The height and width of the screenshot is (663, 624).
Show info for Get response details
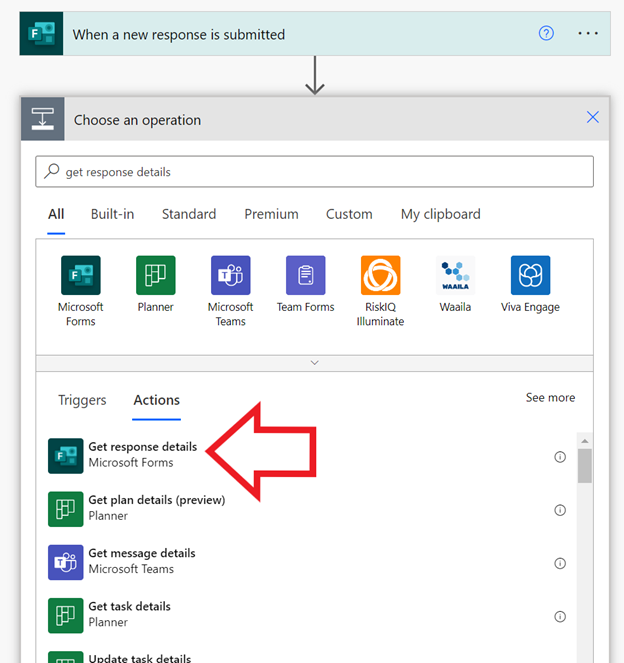pyautogui.click(x=560, y=456)
